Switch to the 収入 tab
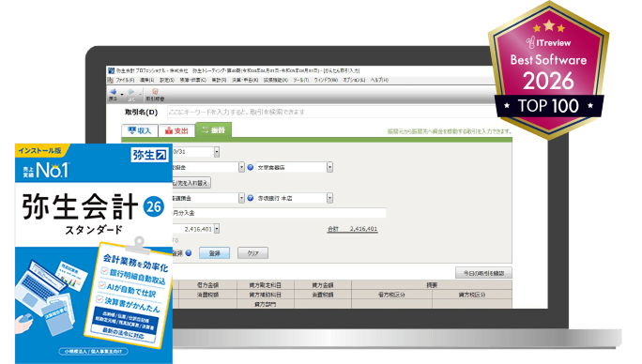This screenshot has width=642, height=364. (140, 130)
